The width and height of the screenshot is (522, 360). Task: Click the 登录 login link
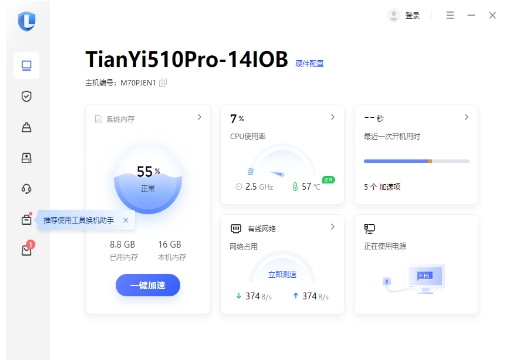(x=412, y=16)
